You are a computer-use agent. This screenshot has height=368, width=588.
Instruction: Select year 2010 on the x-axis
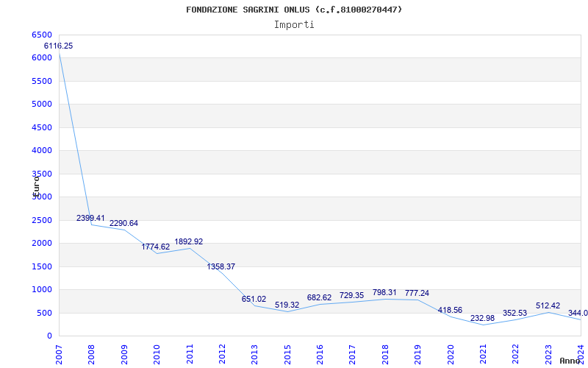(x=157, y=355)
